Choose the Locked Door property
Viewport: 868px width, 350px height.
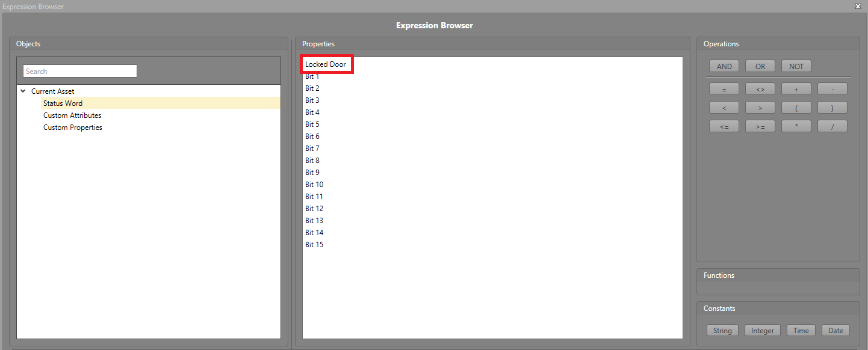326,64
